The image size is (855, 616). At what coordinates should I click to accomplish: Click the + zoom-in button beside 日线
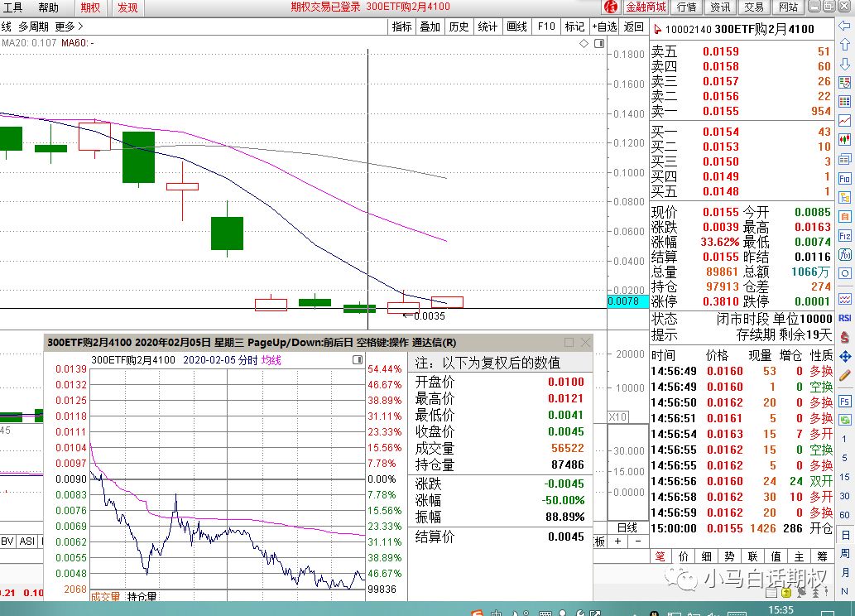[x=617, y=541]
